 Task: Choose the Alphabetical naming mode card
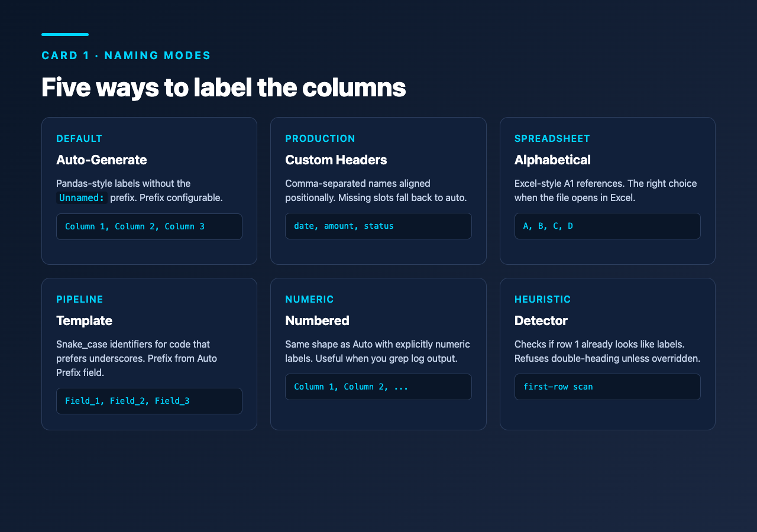tap(607, 191)
